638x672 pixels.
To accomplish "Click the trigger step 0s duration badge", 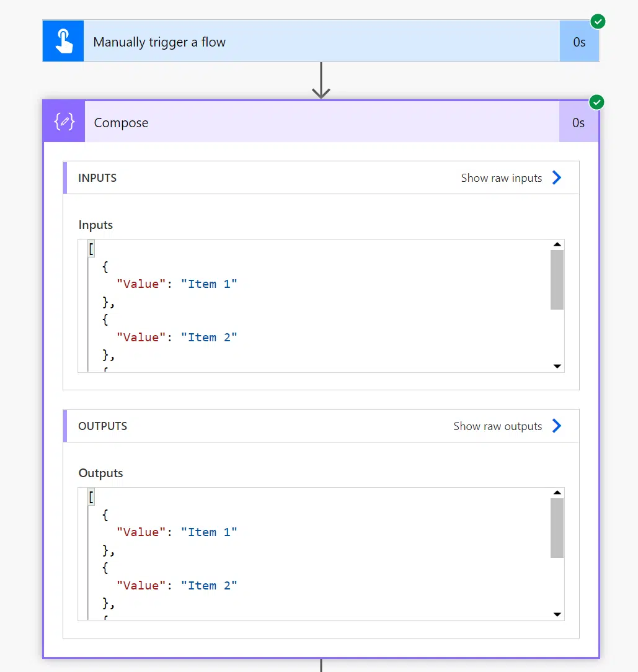I will (579, 42).
